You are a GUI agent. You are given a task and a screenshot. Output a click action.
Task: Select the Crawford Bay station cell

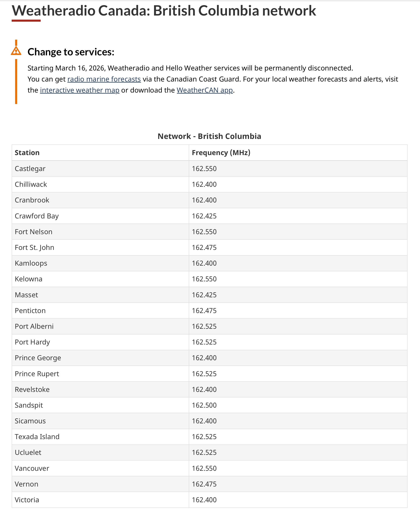click(x=37, y=216)
